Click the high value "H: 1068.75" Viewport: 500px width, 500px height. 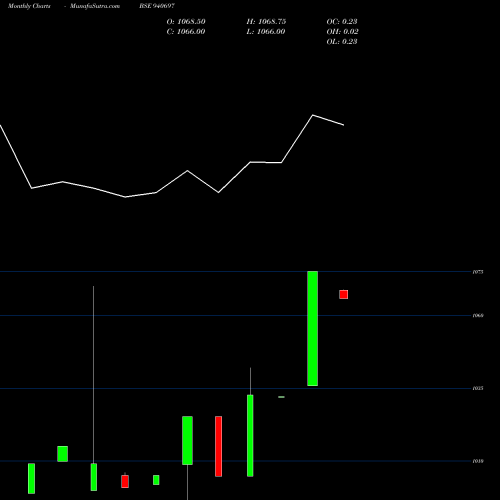pyautogui.click(x=266, y=22)
